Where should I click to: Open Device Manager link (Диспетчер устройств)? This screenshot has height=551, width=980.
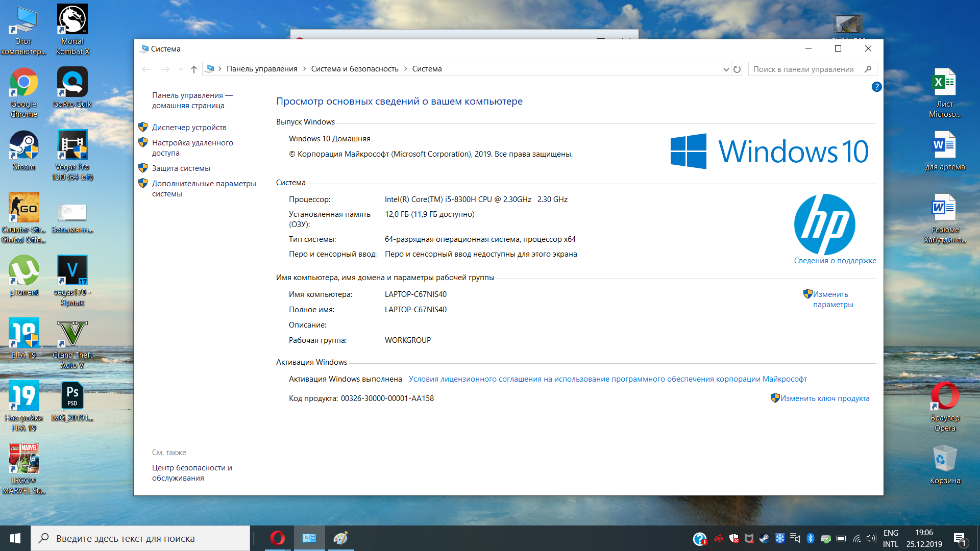(x=189, y=128)
